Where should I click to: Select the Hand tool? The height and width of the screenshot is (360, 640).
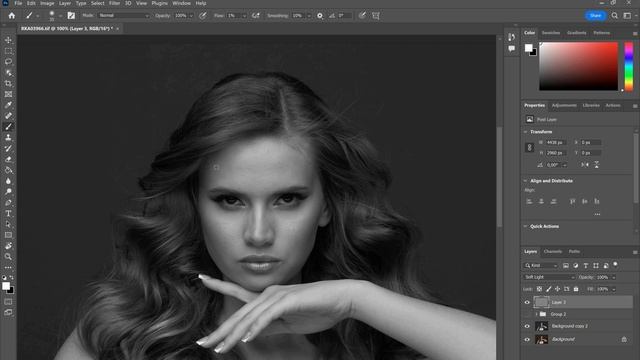point(8,246)
